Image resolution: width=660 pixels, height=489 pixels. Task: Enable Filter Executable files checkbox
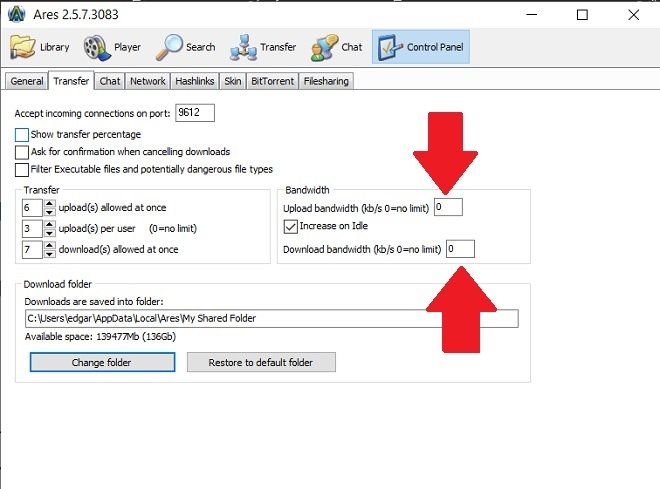click(x=21, y=170)
